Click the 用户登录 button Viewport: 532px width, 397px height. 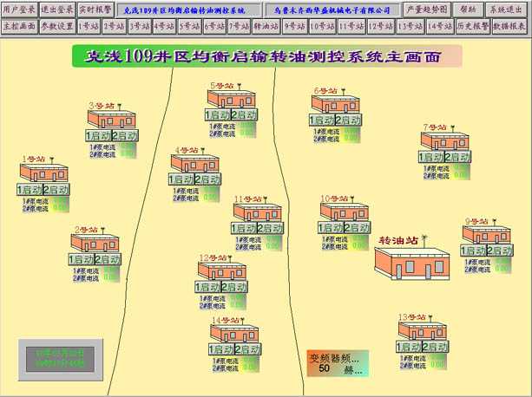coord(19,9)
